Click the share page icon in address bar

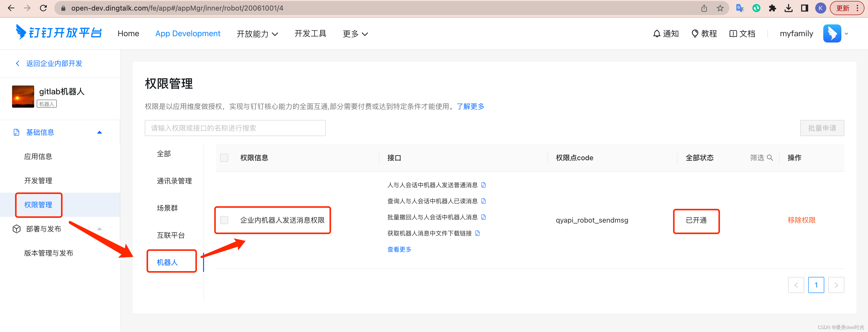(704, 8)
